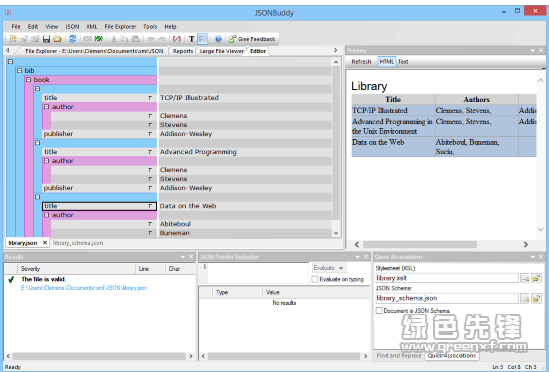Click the Preview horizontal scrollbar thumb

pyautogui.click(x=420, y=244)
